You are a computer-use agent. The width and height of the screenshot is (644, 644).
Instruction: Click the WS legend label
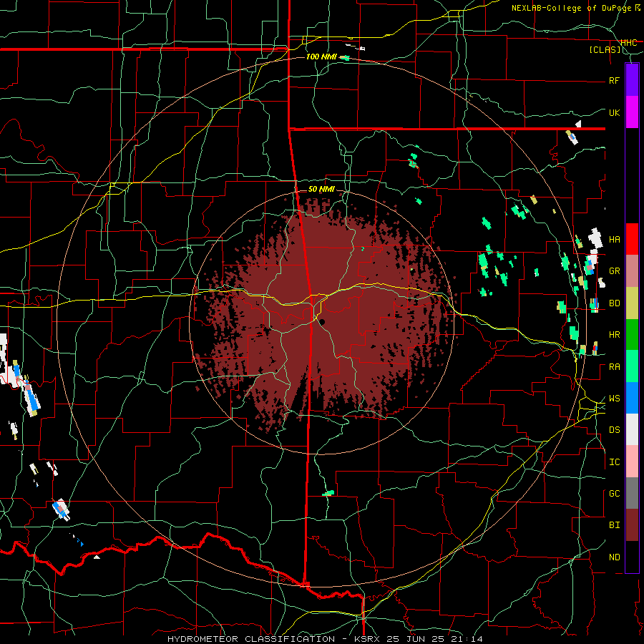pyautogui.click(x=614, y=399)
